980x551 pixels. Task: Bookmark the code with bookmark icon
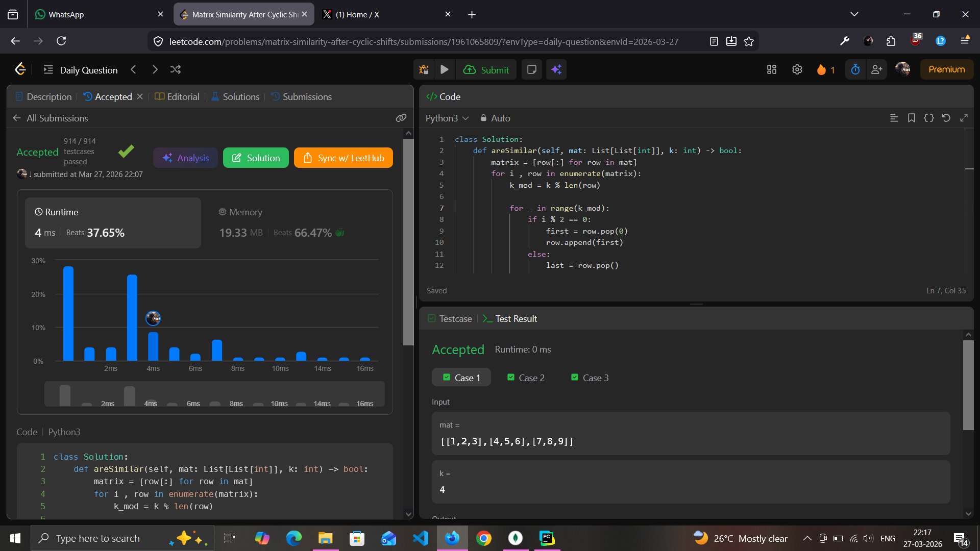point(911,118)
